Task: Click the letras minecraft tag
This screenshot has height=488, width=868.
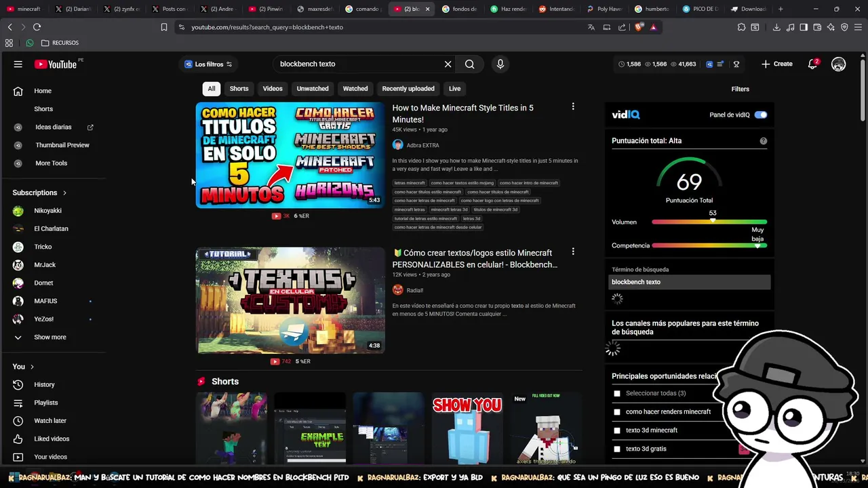Action: (410, 183)
